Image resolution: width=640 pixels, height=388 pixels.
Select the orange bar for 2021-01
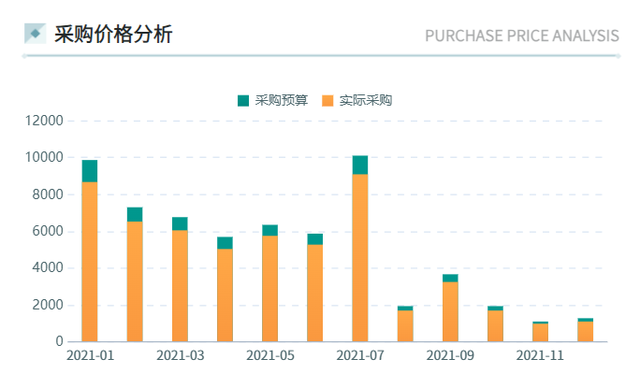pyautogui.click(x=90, y=262)
